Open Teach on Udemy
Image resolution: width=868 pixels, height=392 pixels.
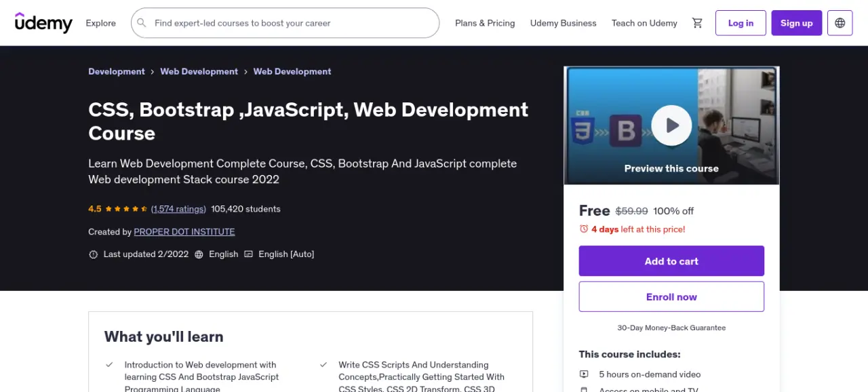click(644, 23)
